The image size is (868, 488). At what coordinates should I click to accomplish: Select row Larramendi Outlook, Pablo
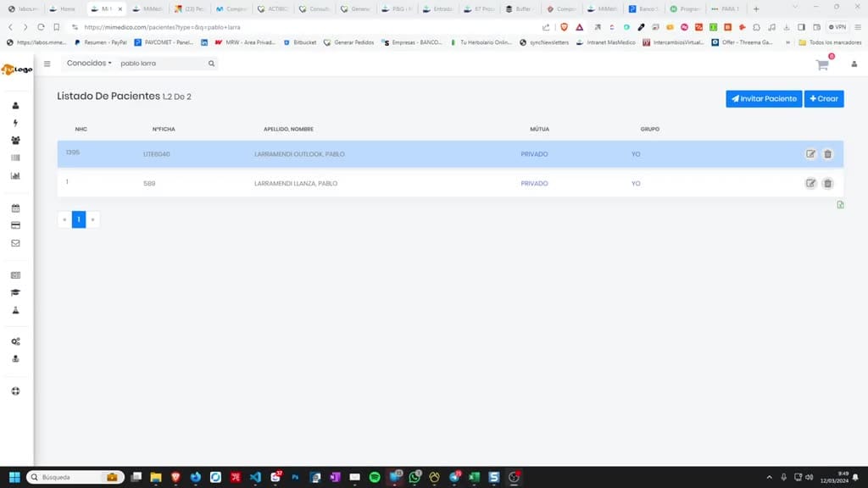[450, 154]
